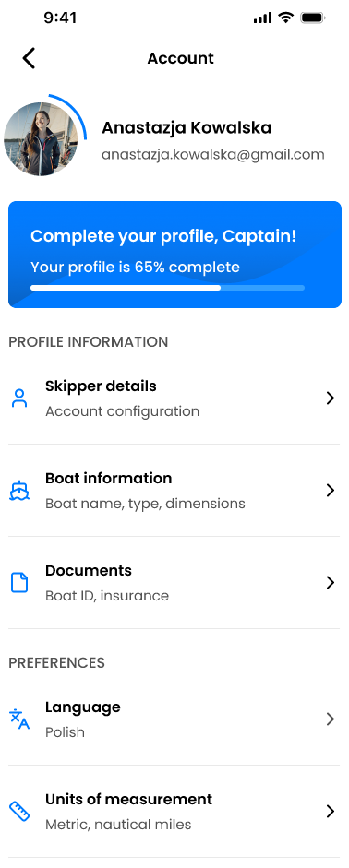Tap the ruler measurement icon
This screenshot has width=349, height=868.
tap(19, 812)
